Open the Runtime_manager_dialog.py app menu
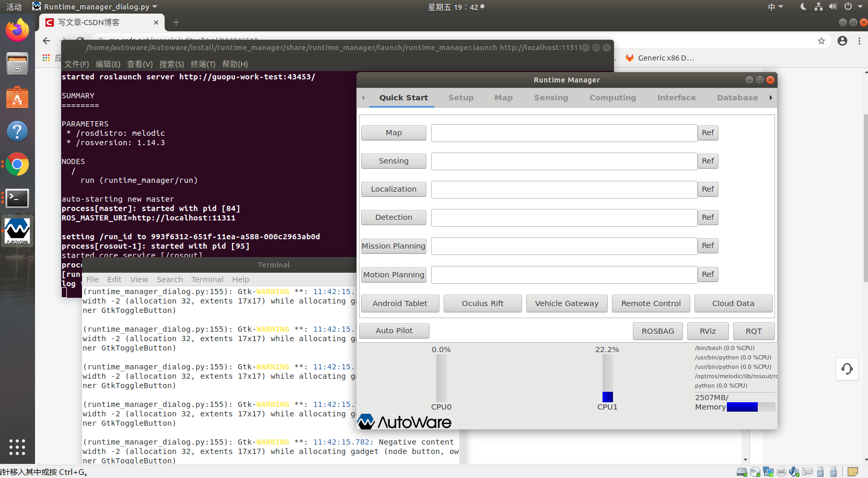This screenshot has width=868, height=478. coord(95,7)
